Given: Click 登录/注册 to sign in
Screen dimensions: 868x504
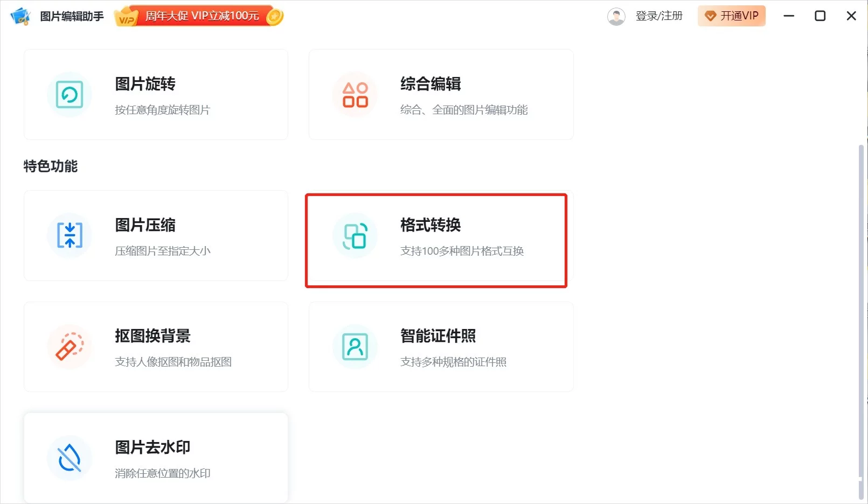Looking at the screenshot, I should click(x=659, y=16).
